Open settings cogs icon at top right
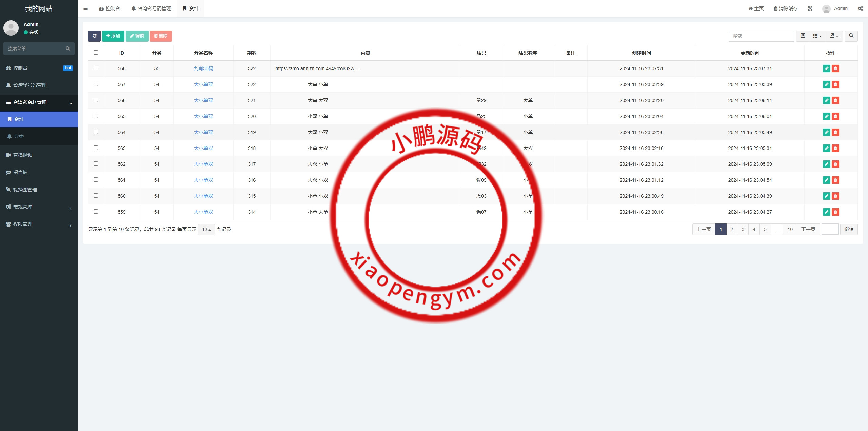The height and width of the screenshot is (431, 868). click(x=860, y=8)
